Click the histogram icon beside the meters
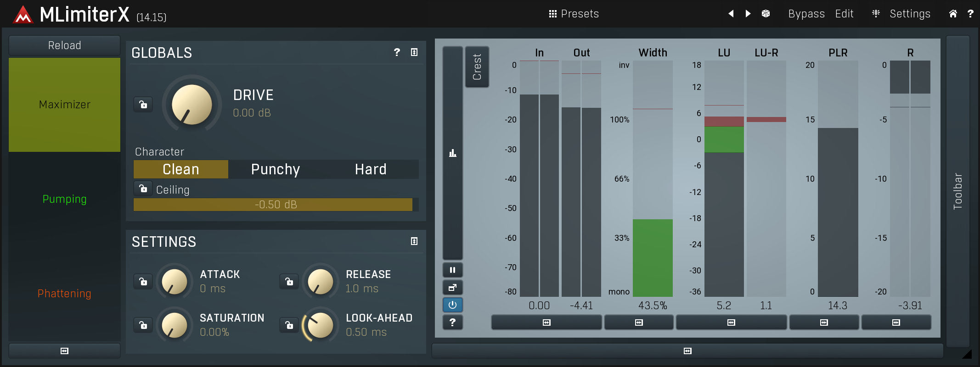This screenshot has height=367, width=980. tap(452, 153)
